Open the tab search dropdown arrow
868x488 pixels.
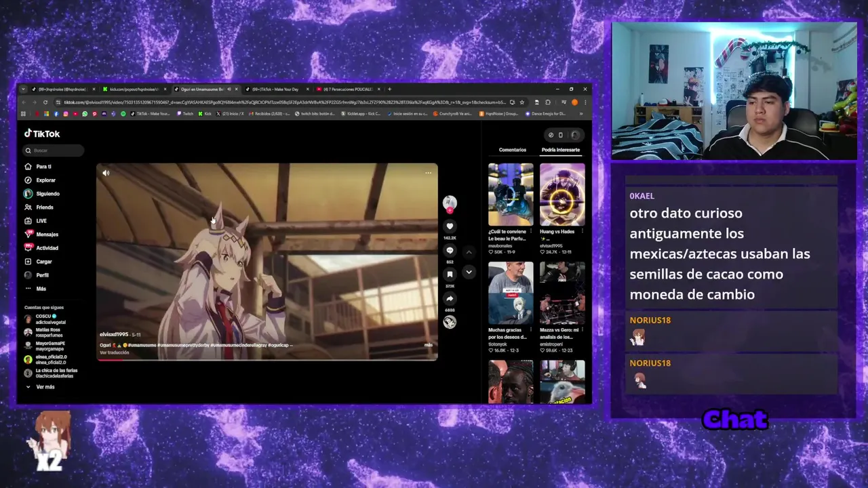(24, 89)
